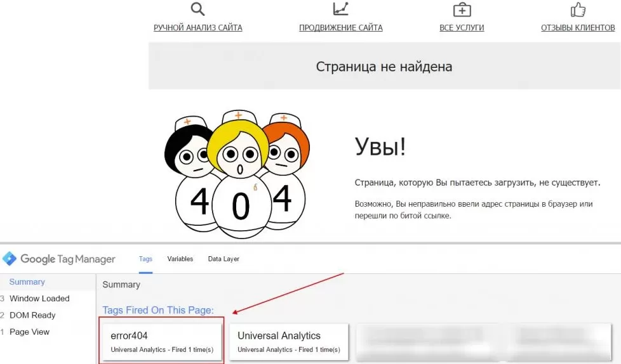Viewport: 621px width, 364px height.
Task: Switch to the Variables tab
Action: click(x=180, y=259)
